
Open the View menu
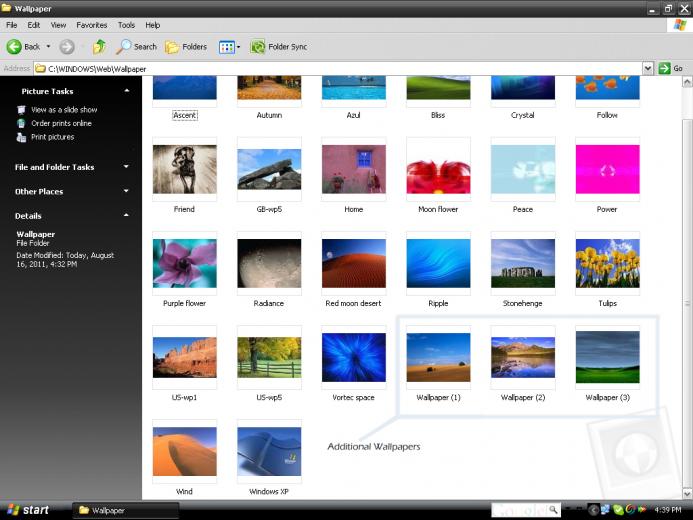click(58, 25)
